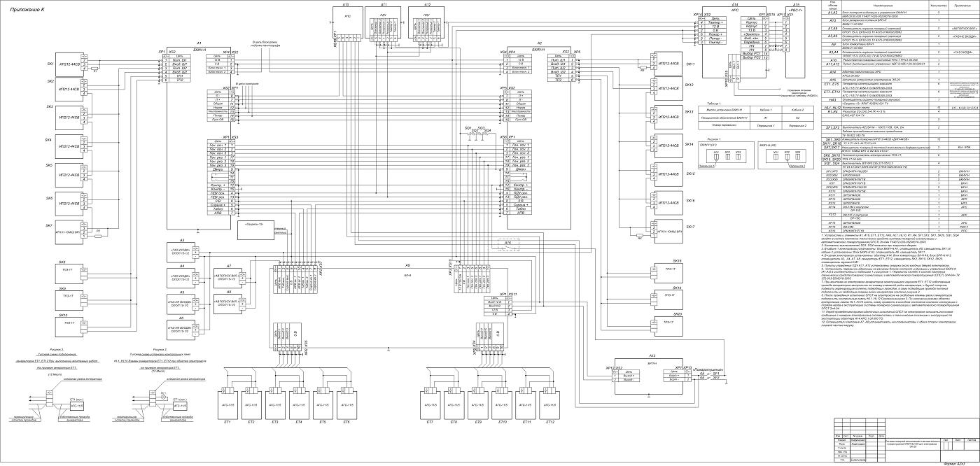
Task: Click the ET9 generator label
Action: tap(477, 423)
